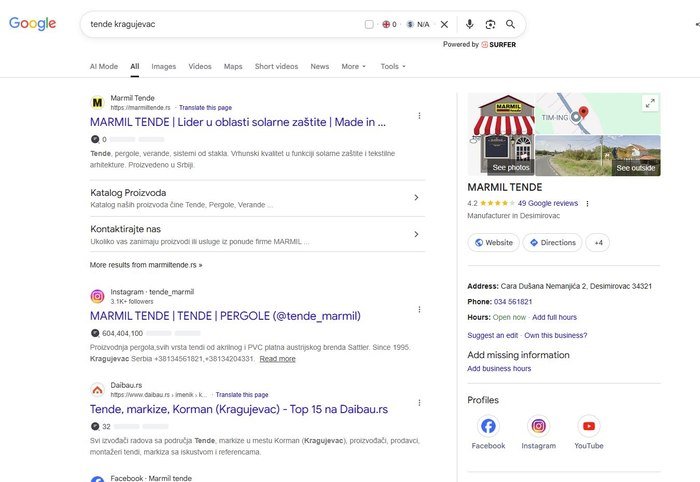Image resolution: width=700 pixels, height=482 pixels.
Task: Translate the marmiltende.rs page
Action: pyautogui.click(x=205, y=108)
